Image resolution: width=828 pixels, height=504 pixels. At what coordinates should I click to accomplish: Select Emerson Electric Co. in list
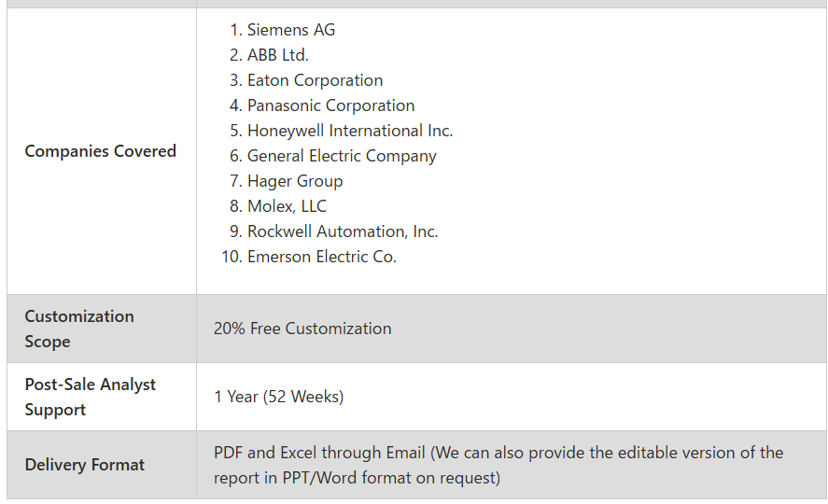[322, 257]
